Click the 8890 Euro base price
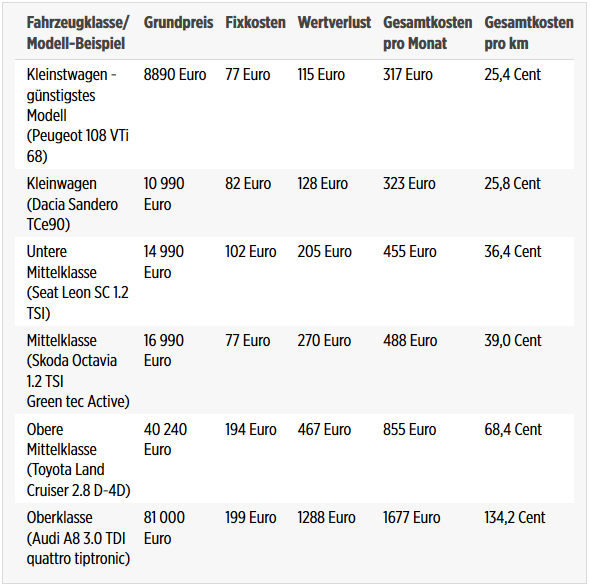This screenshot has width=590, height=587. tap(175, 75)
